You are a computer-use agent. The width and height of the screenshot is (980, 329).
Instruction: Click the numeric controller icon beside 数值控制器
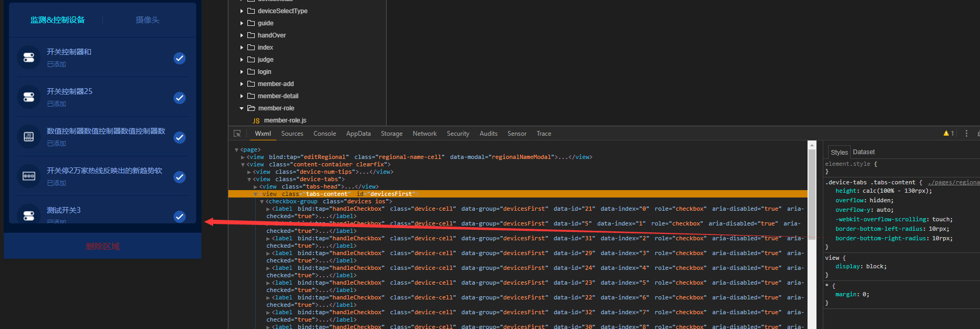(29, 137)
